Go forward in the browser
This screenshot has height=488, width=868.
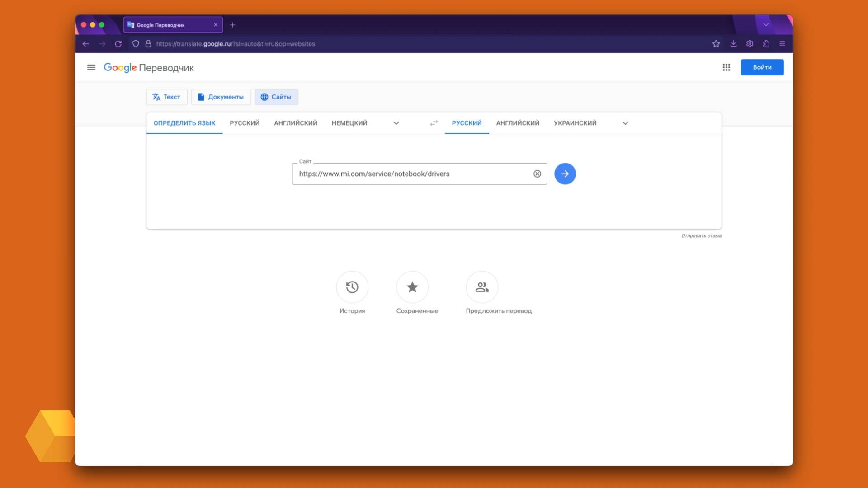(x=102, y=44)
